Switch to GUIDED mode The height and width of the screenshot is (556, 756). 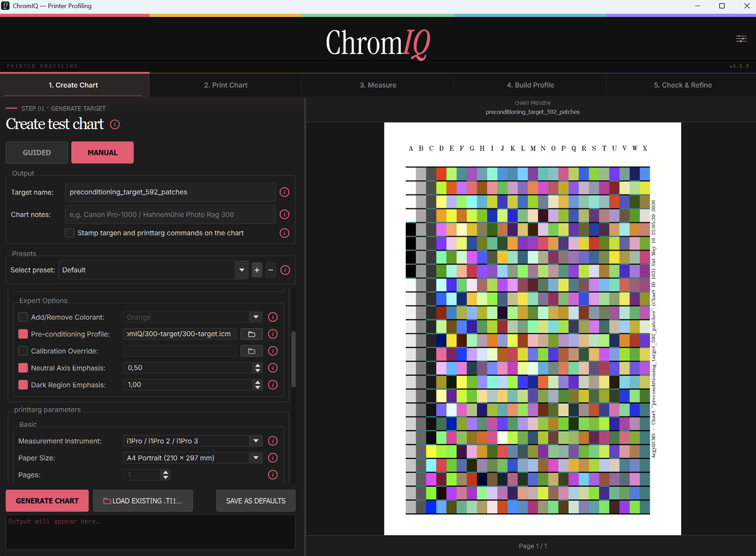pos(37,152)
